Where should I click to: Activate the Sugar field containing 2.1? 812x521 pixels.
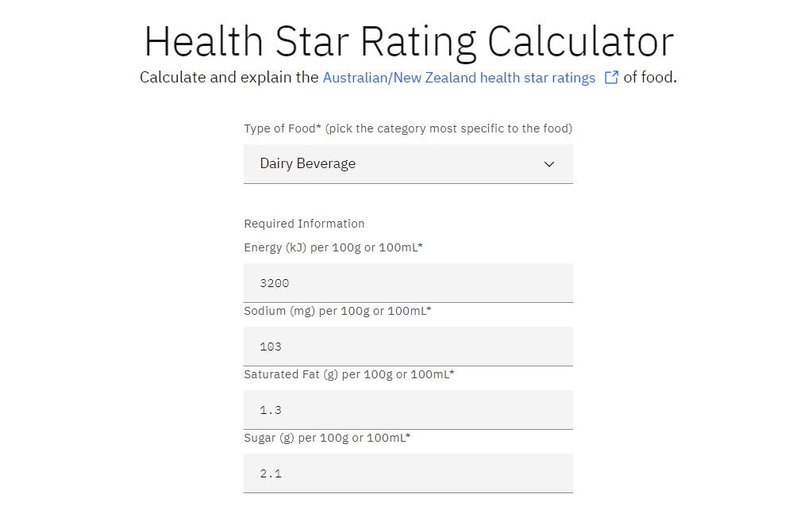[x=408, y=473]
